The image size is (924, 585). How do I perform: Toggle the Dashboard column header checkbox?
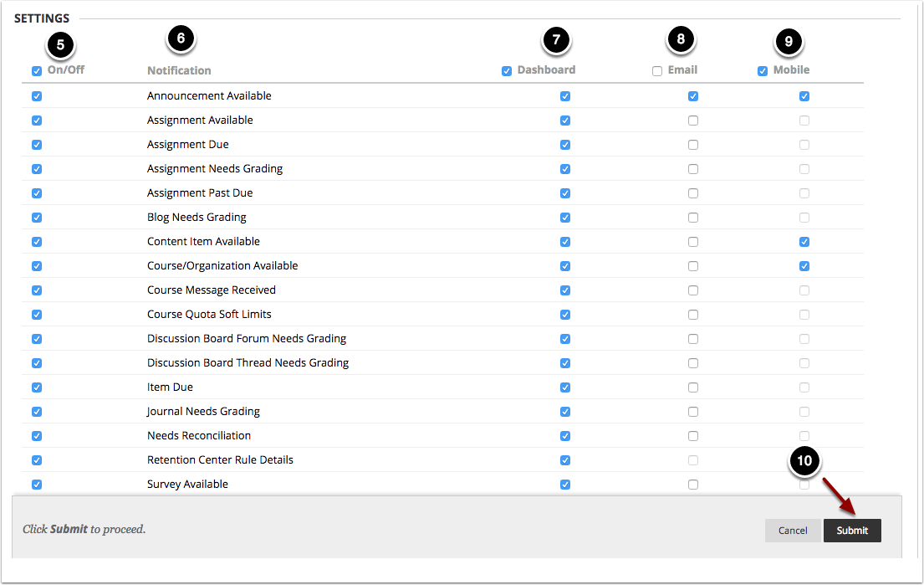506,71
